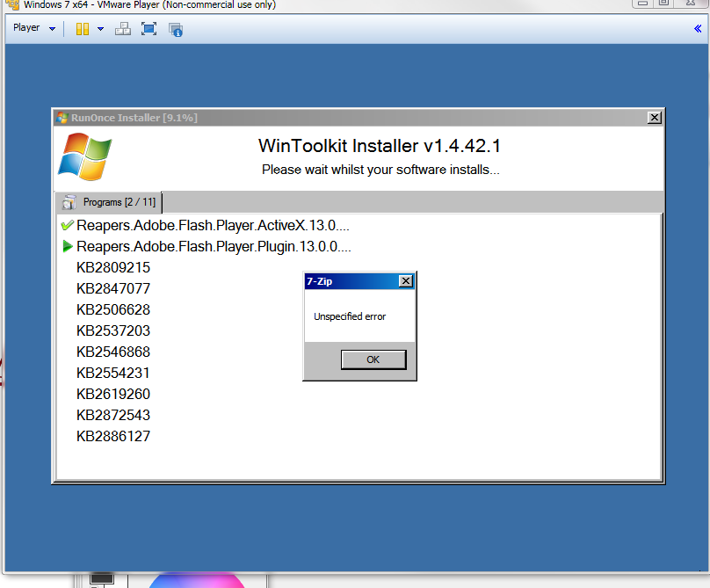Viewport: 710px width, 588px height.
Task: Click the Programs tab icon
Action: (x=69, y=202)
